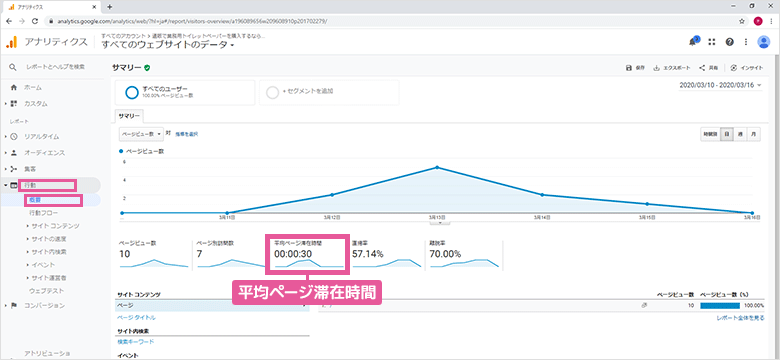Open 行動フロー in the sidebar
The height and width of the screenshot is (360, 780).
pyautogui.click(x=44, y=213)
